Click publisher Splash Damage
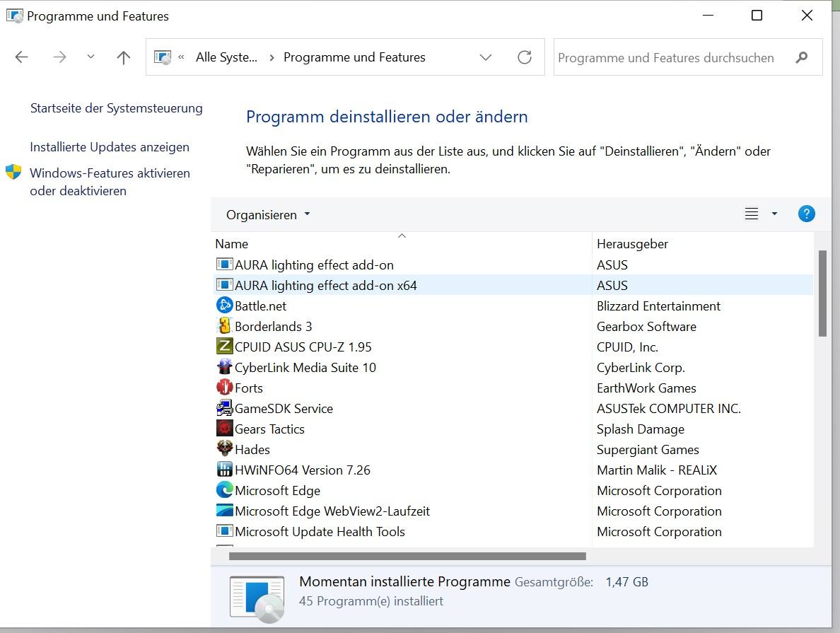This screenshot has height=633, width=840. 640,429
